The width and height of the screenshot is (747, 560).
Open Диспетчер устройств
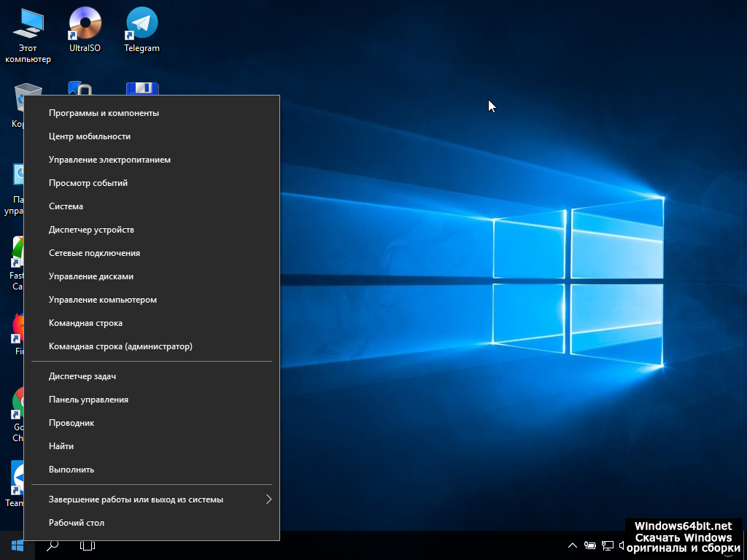[91, 230]
